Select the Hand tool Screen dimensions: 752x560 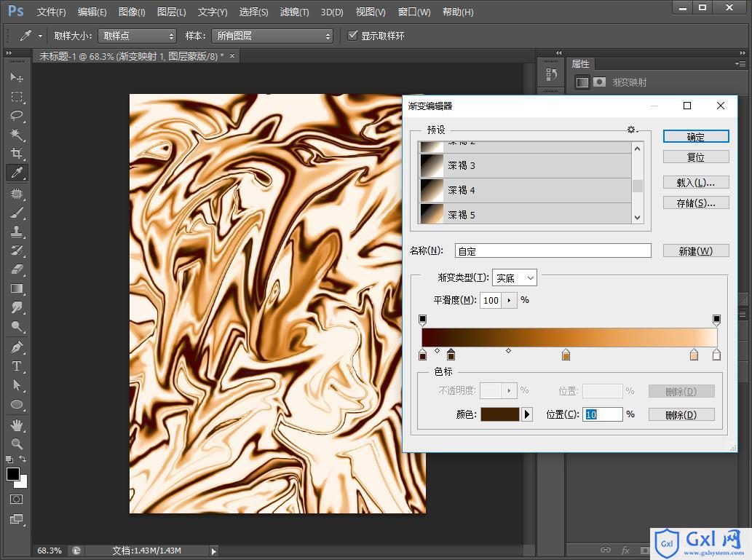coord(16,425)
